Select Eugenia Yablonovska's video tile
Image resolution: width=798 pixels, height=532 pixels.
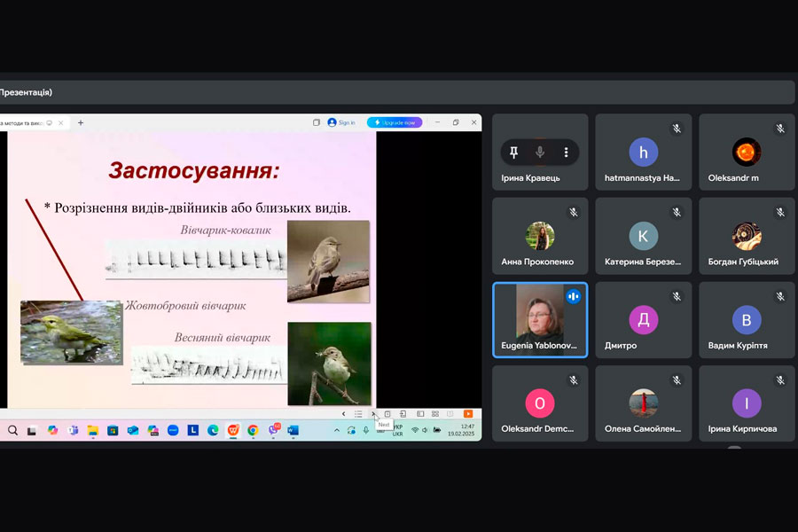click(540, 319)
